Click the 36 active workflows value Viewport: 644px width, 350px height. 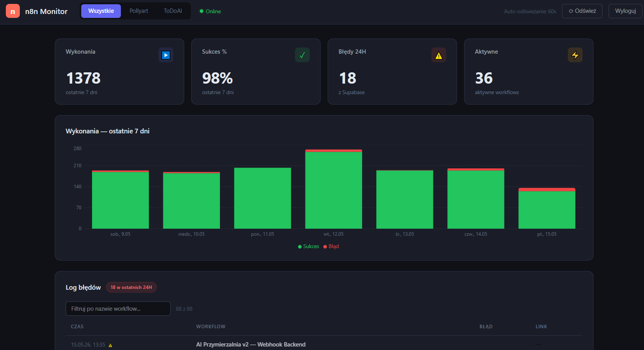click(484, 78)
